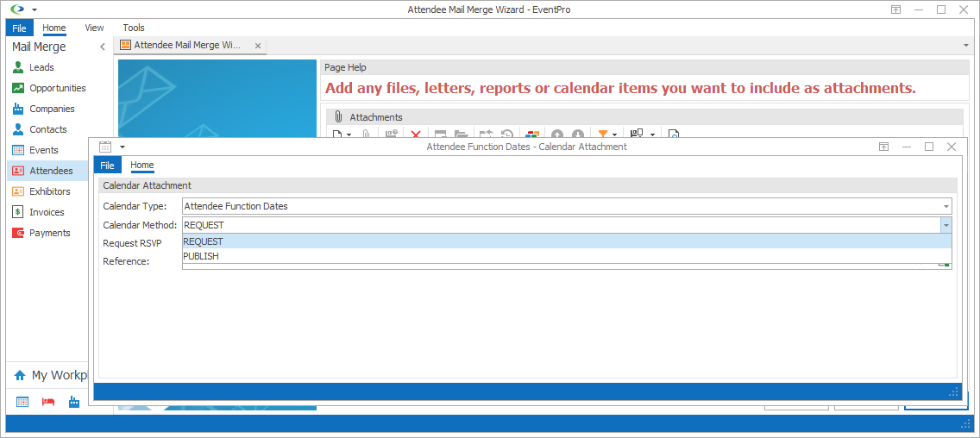The height and width of the screenshot is (438, 980).
Task: Open the main window quick access dropdown
Action: [35, 9]
